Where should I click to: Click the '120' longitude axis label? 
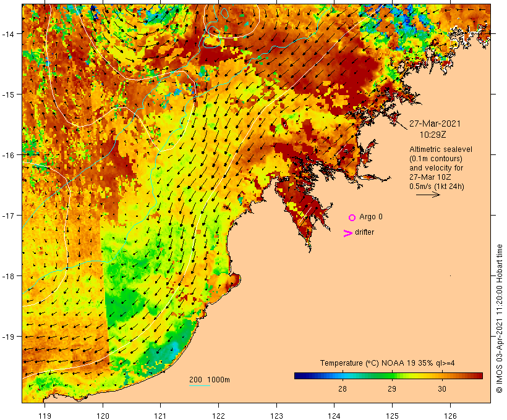click(103, 416)
